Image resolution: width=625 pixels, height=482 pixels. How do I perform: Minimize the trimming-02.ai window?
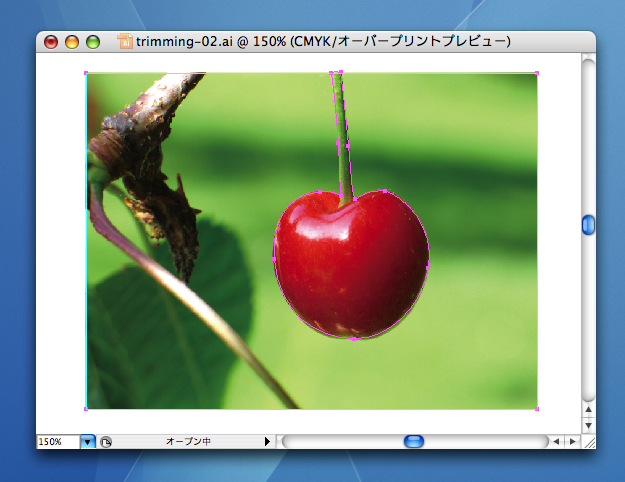tap(72, 42)
